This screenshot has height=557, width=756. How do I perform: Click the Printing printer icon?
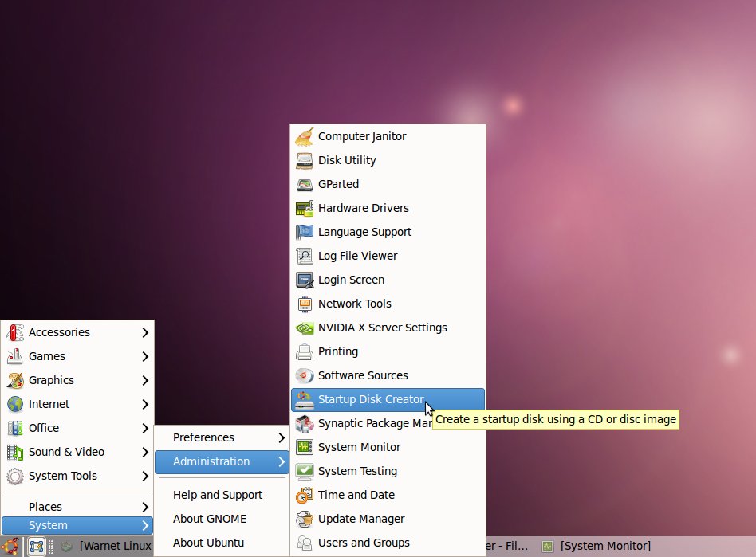pyautogui.click(x=304, y=351)
